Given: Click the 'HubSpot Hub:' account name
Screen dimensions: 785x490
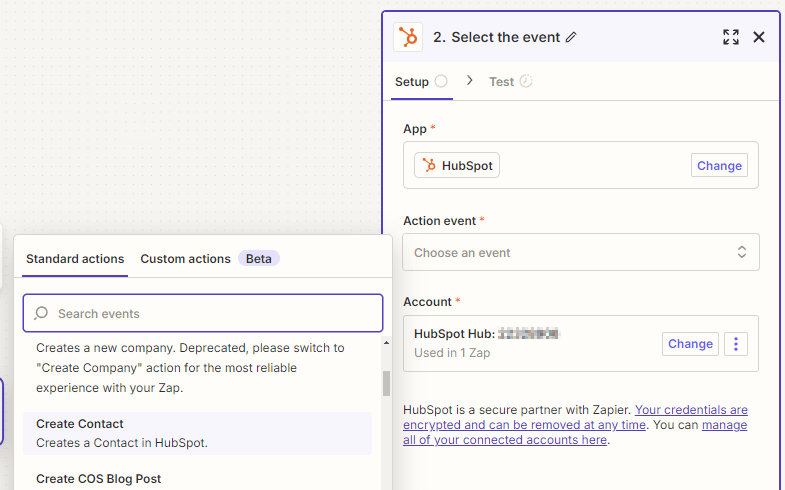Looking at the screenshot, I should pyautogui.click(x=454, y=334).
